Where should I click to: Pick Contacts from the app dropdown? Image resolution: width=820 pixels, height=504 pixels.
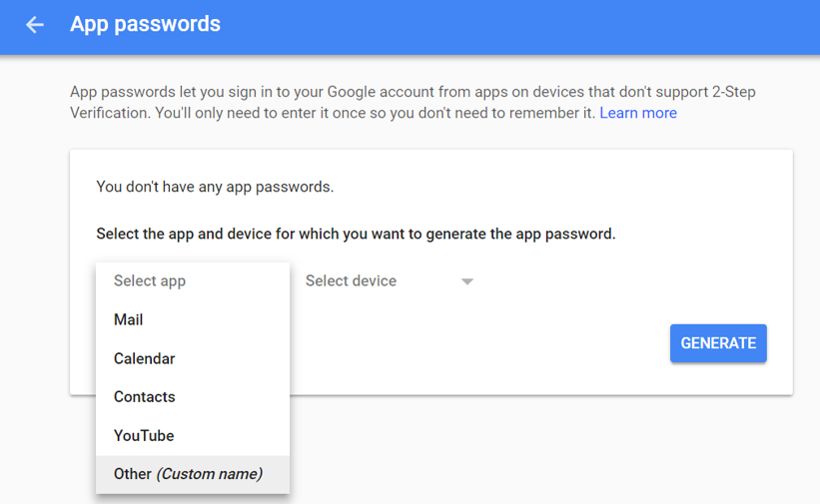[x=145, y=397]
